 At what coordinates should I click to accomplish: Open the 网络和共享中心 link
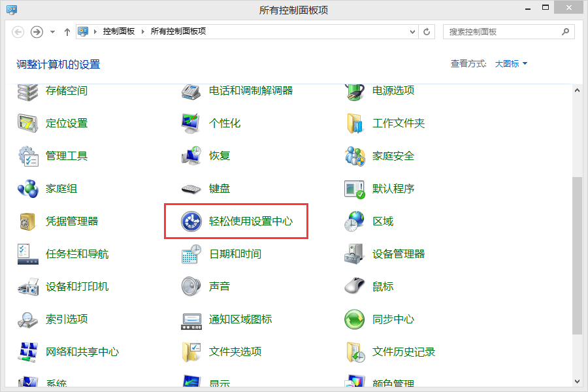[82, 352]
